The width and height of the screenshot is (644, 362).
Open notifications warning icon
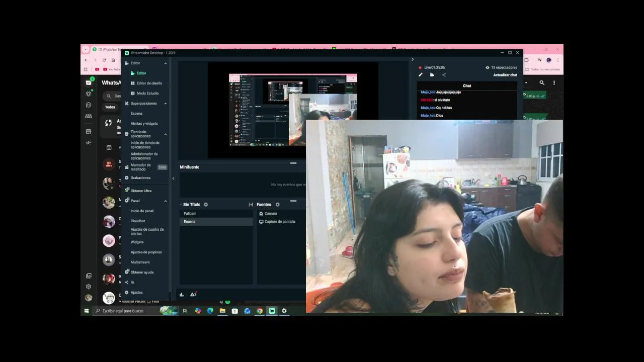pos(193,295)
